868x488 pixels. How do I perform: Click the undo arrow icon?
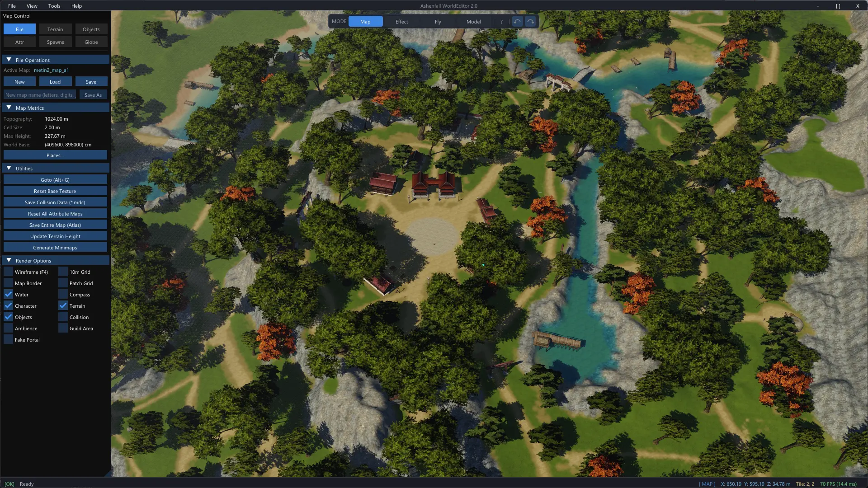pyautogui.click(x=517, y=22)
